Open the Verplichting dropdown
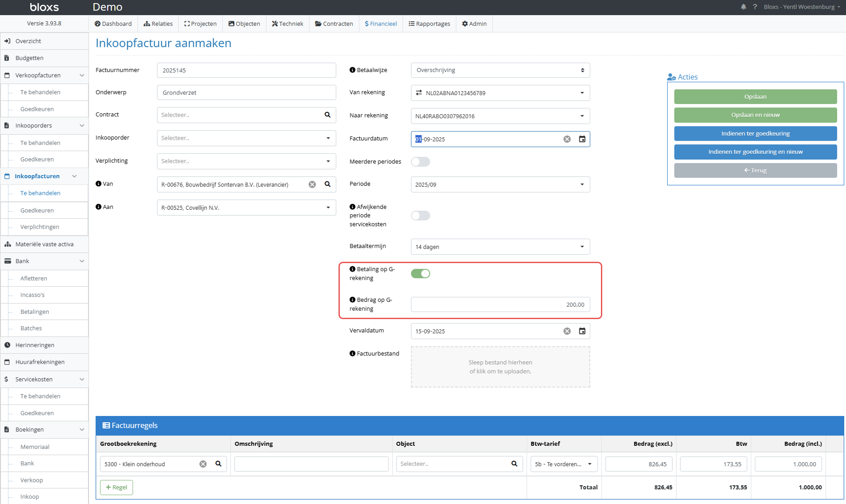The height and width of the screenshot is (504, 846). coord(246,161)
